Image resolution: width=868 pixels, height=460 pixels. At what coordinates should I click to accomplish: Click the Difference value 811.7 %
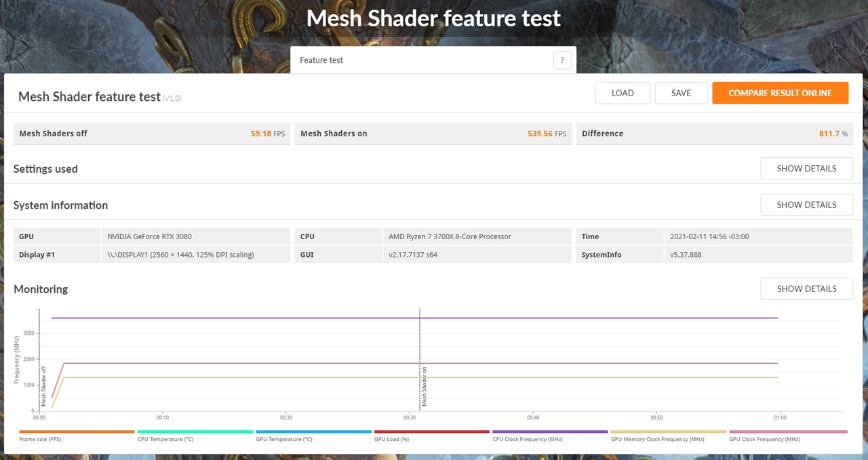[x=833, y=133]
